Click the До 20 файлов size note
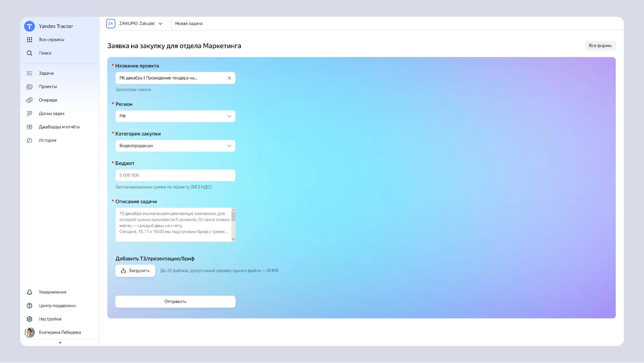The image size is (644, 363). 219,271
